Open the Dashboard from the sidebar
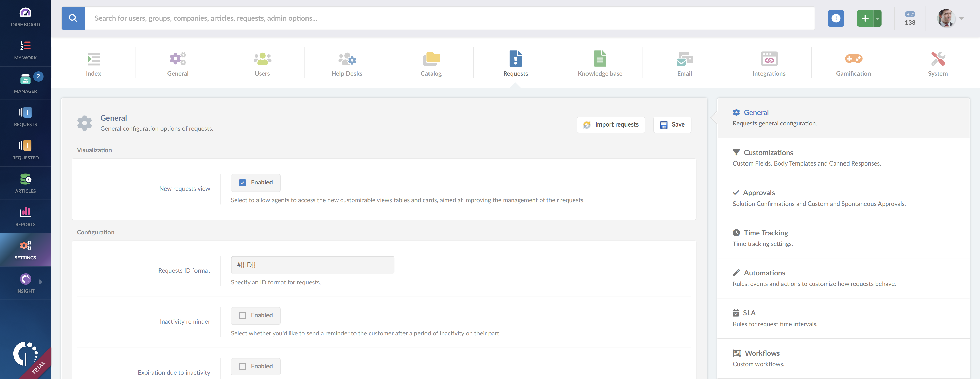This screenshot has width=980, height=379. [x=25, y=16]
